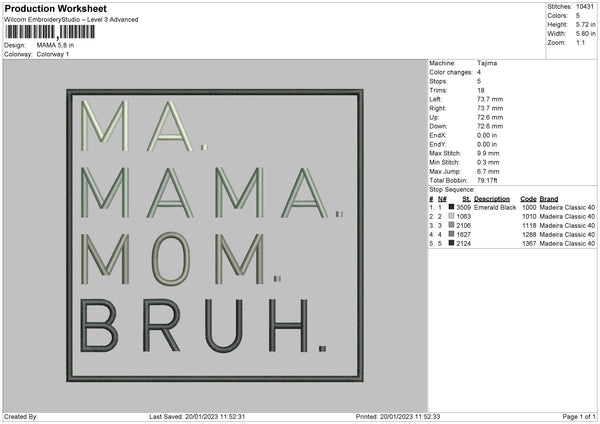
Task: Click 'Wilcom EmbroideryStudio – Level 3 Advanced' text
Action: (71, 20)
